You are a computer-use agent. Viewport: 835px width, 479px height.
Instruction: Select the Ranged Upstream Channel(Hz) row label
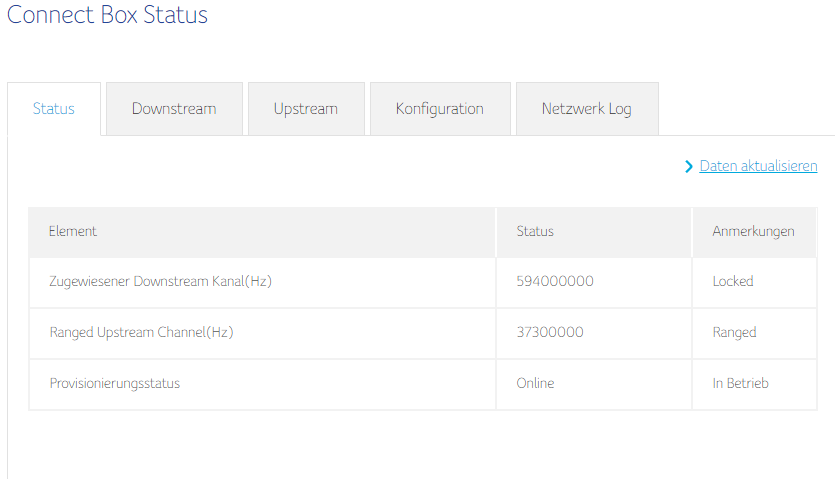tap(141, 332)
